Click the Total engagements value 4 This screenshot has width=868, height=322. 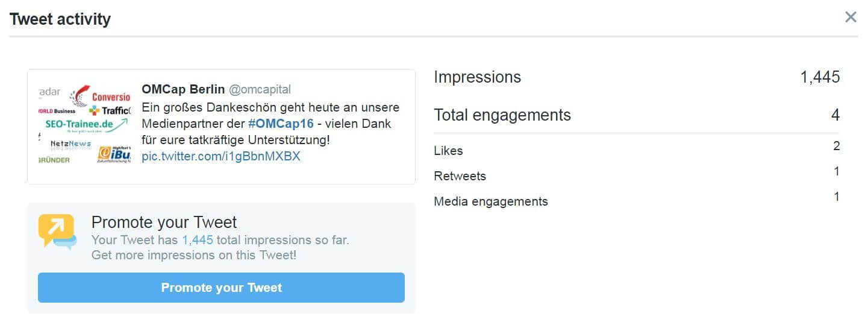(835, 115)
